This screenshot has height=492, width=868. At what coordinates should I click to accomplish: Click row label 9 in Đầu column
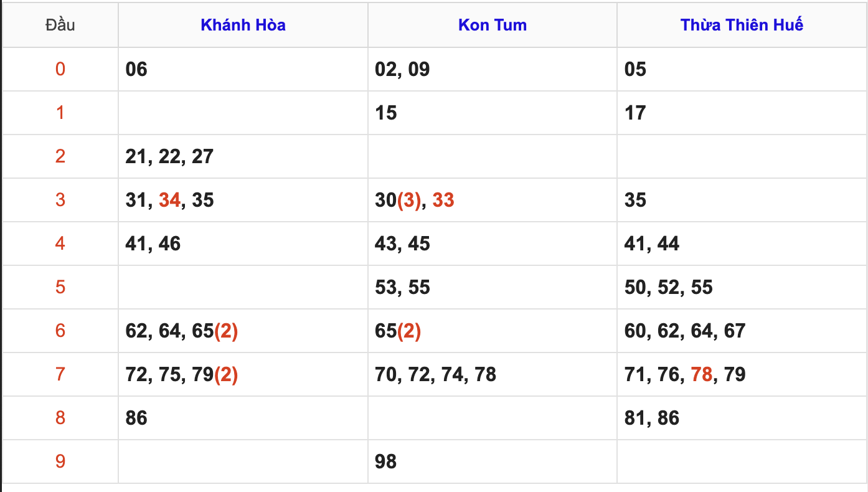coord(60,461)
